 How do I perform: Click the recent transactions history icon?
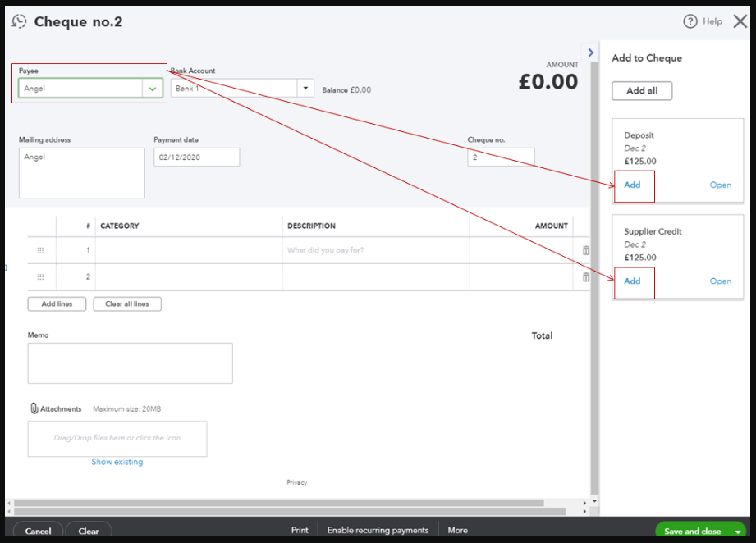tap(19, 21)
